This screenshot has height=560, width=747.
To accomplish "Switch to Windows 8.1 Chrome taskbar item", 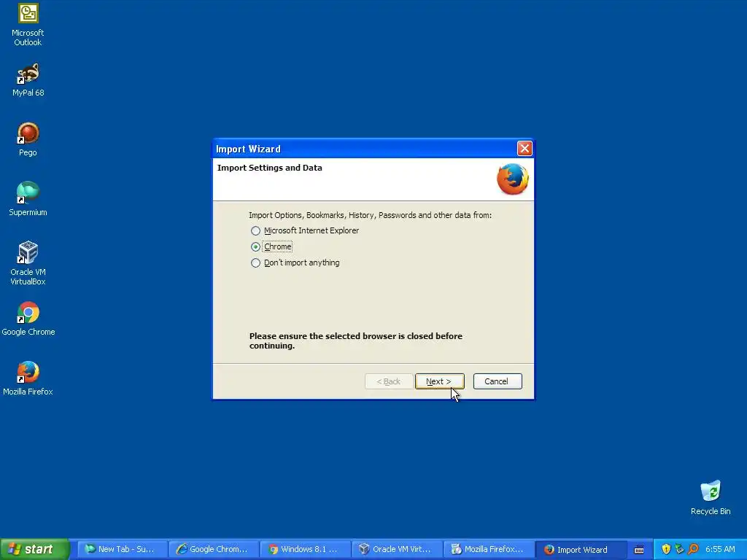I will [306, 549].
